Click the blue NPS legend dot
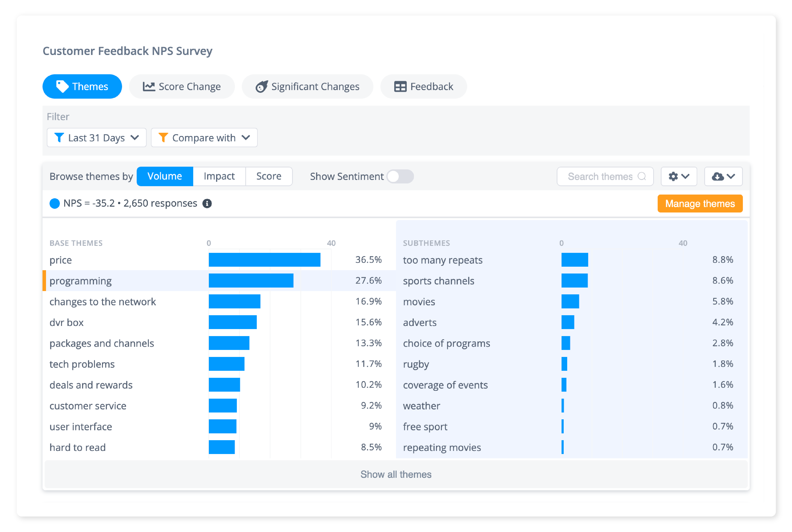Image resolution: width=792 pixels, height=532 pixels. (x=54, y=203)
